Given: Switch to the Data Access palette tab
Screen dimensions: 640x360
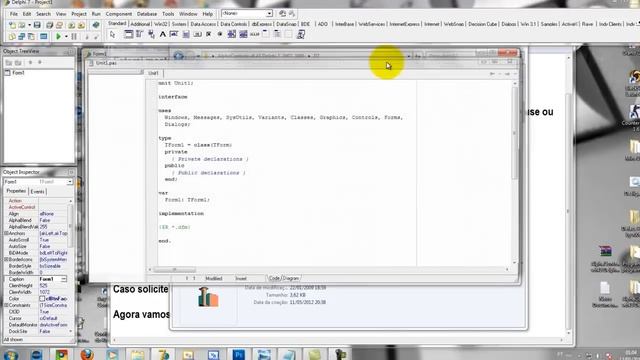Looking at the screenshot, I should (203, 24).
